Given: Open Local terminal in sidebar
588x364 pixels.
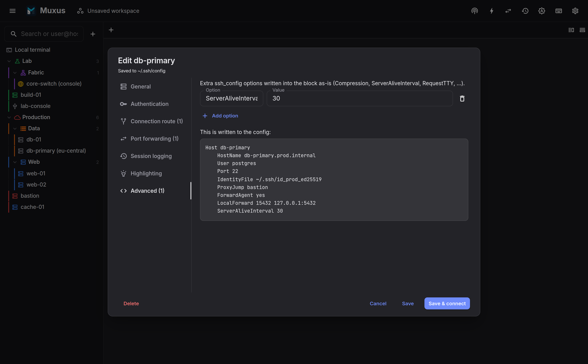Looking at the screenshot, I should (x=52, y=50).
